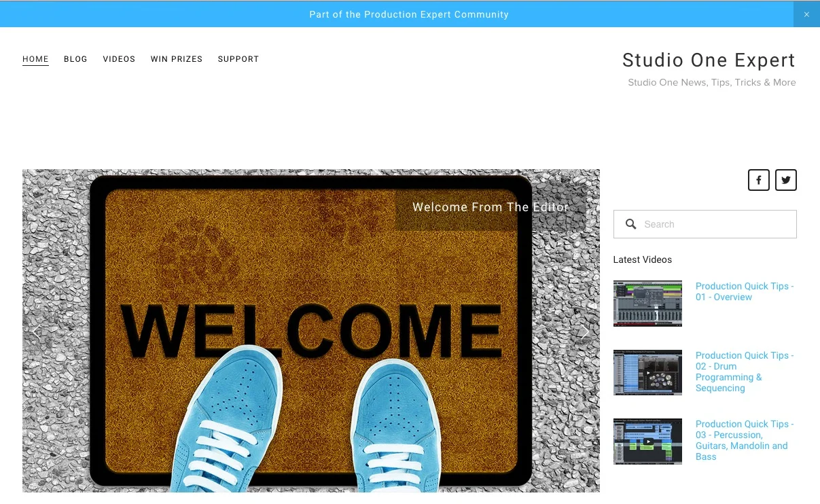
Task: Open the VIDEOS menu item
Action: click(119, 59)
